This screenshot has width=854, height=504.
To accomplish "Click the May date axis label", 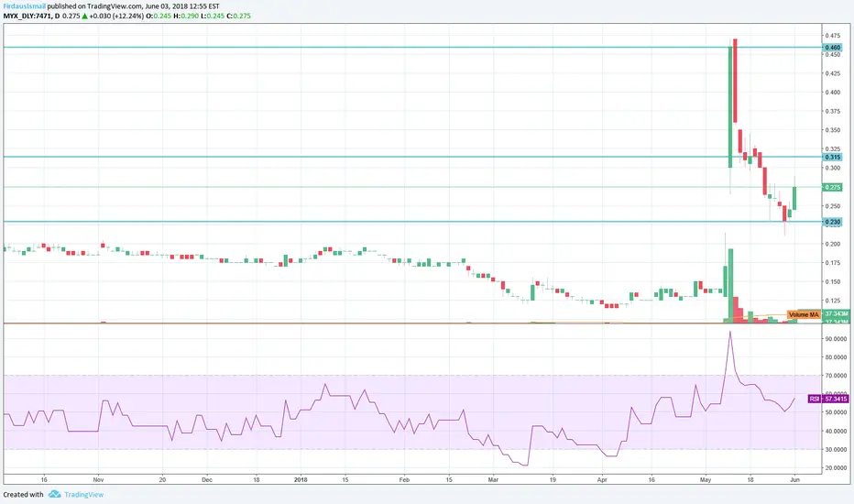I will (x=706, y=480).
